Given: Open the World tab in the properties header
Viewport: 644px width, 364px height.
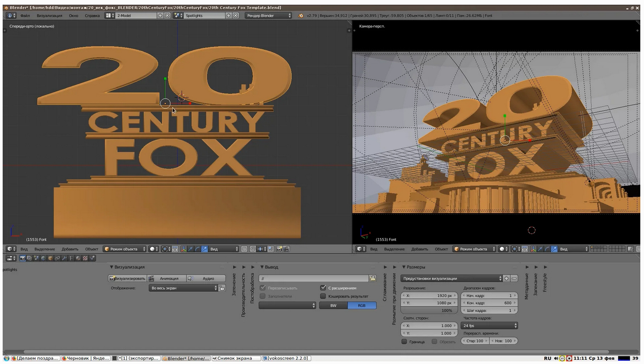Looking at the screenshot, I should click(x=43, y=258).
